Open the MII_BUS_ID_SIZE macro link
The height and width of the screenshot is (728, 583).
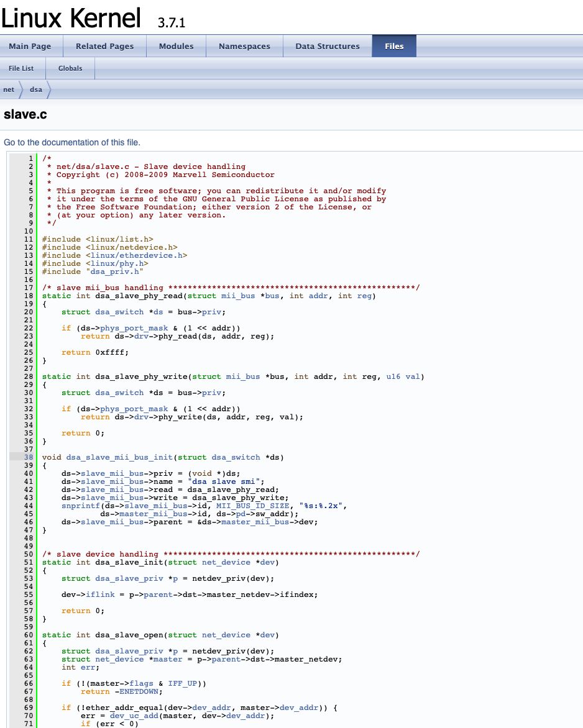253,506
